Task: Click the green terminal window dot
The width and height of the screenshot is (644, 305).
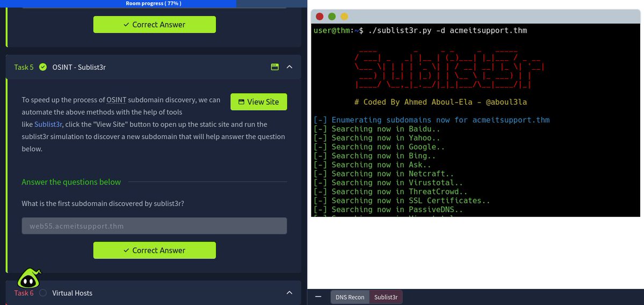Action: [x=332, y=17]
